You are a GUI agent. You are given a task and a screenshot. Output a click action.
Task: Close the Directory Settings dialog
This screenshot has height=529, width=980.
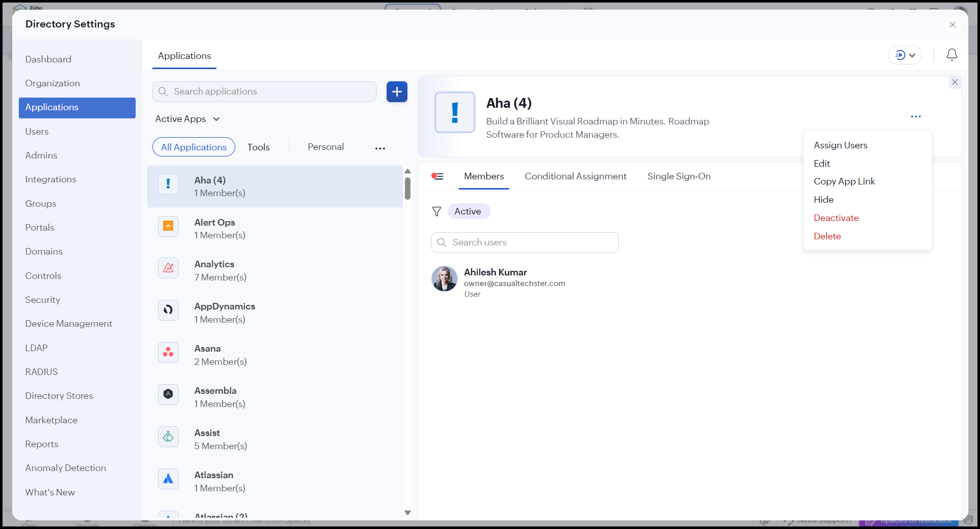click(x=952, y=24)
